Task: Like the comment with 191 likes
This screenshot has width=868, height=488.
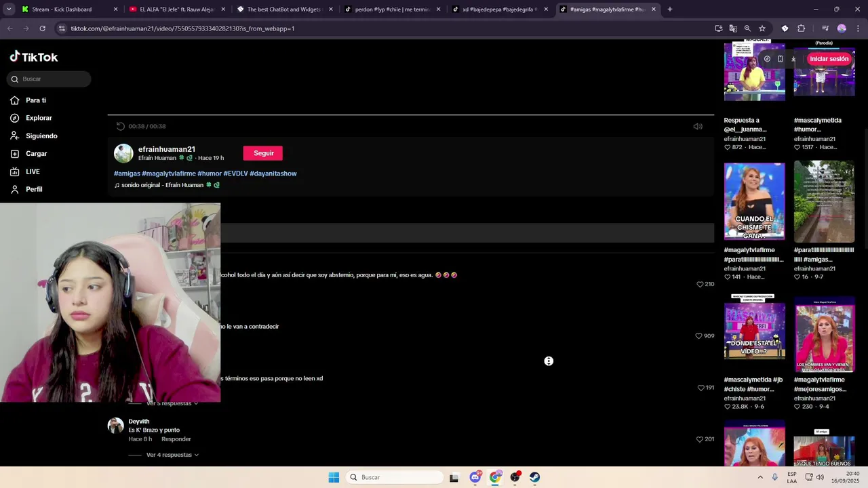Action: (701, 388)
